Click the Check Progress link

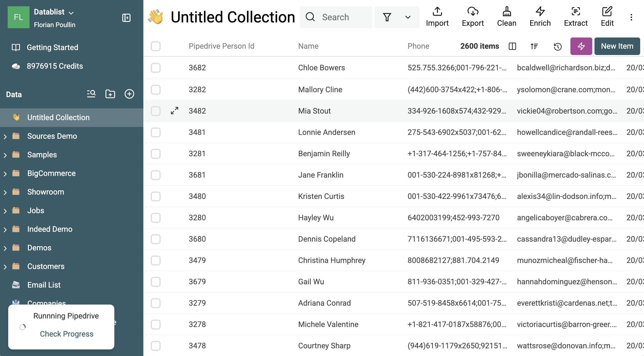[66, 334]
